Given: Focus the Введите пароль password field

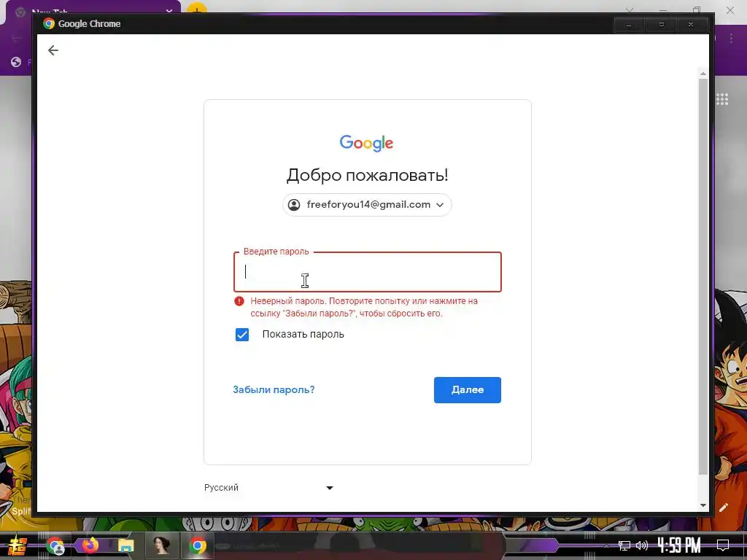Looking at the screenshot, I should (368, 272).
